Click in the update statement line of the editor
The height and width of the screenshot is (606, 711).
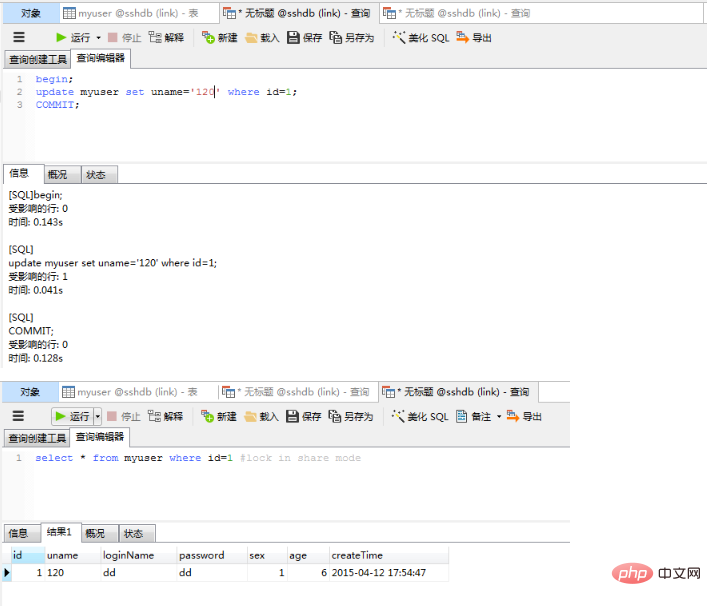166,92
